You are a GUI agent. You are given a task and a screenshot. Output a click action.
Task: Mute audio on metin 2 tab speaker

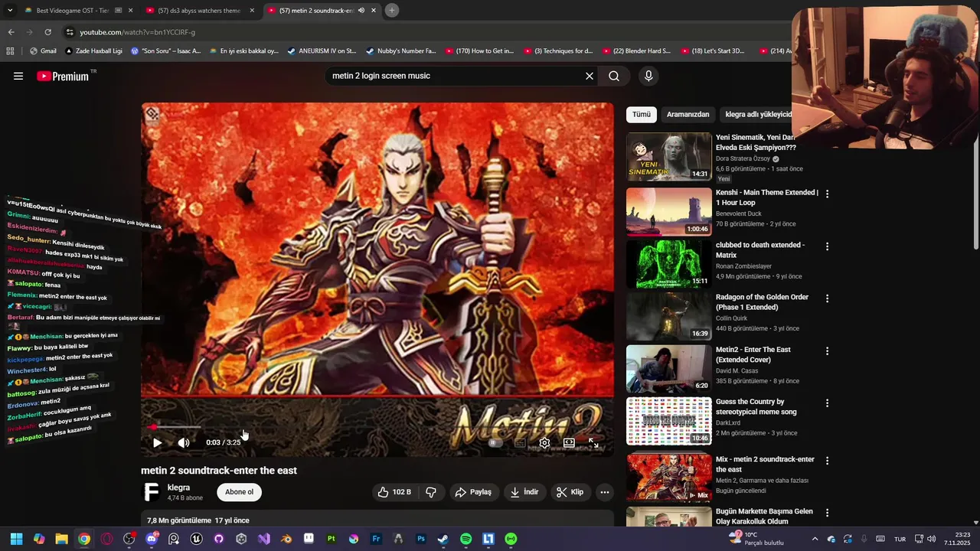[x=361, y=11]
